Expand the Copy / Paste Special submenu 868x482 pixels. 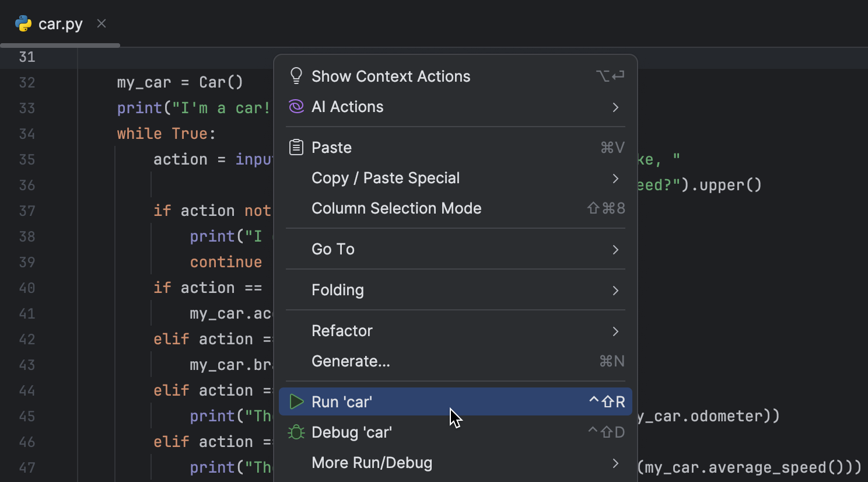pyautogui.click(x=615, y=178)
